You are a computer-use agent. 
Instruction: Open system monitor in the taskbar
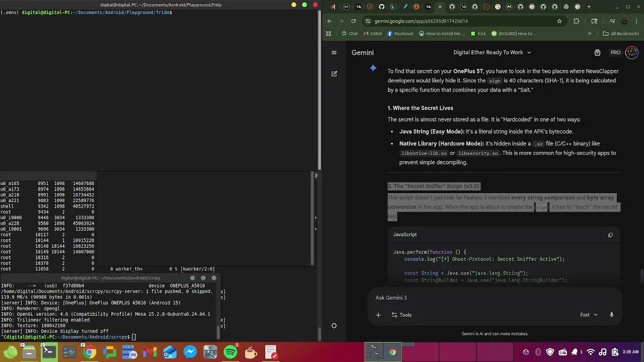[69, 352]
